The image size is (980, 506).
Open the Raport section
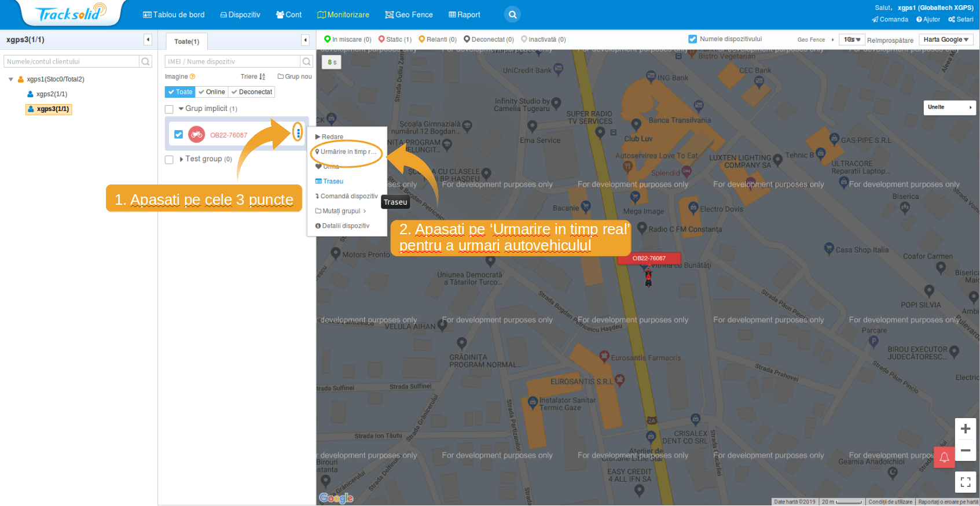(464, 14)
